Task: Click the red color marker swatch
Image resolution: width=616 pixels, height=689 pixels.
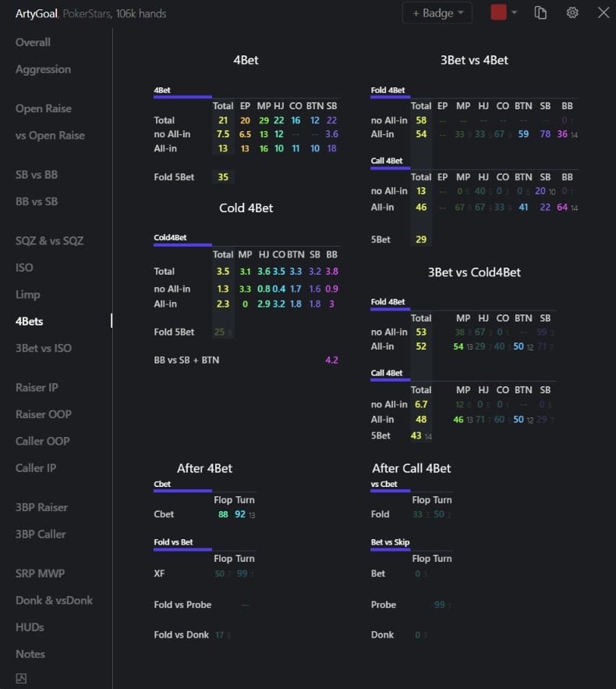Action: [498, 12]
